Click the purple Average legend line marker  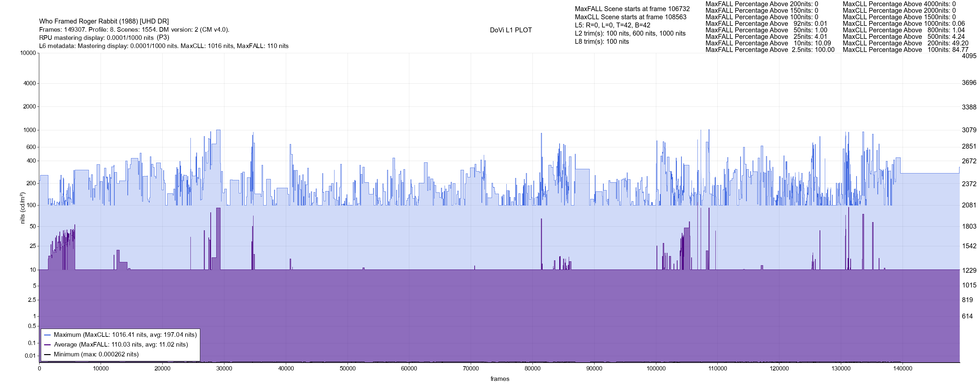click(x=48, y=345)
